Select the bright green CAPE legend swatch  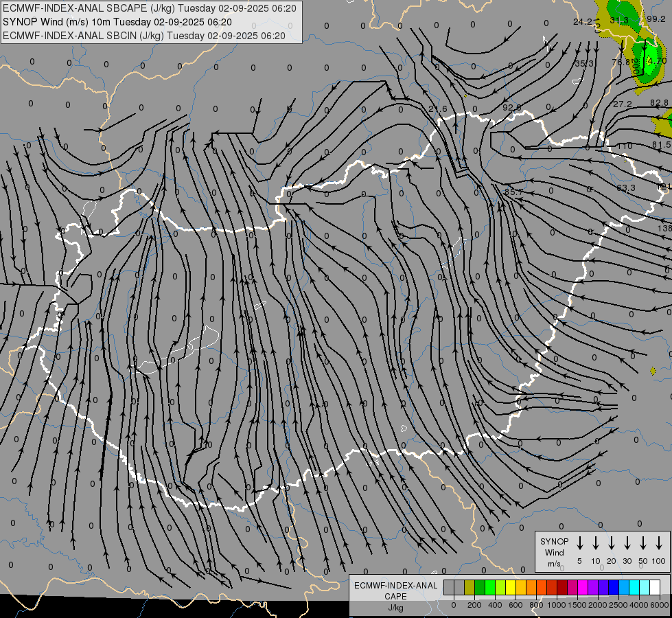pos(490,587)
